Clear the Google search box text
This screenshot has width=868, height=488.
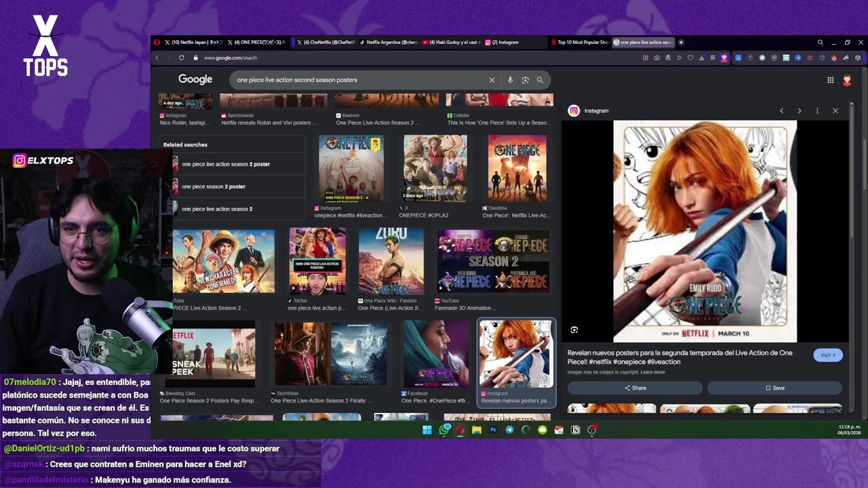pos(492,80)
